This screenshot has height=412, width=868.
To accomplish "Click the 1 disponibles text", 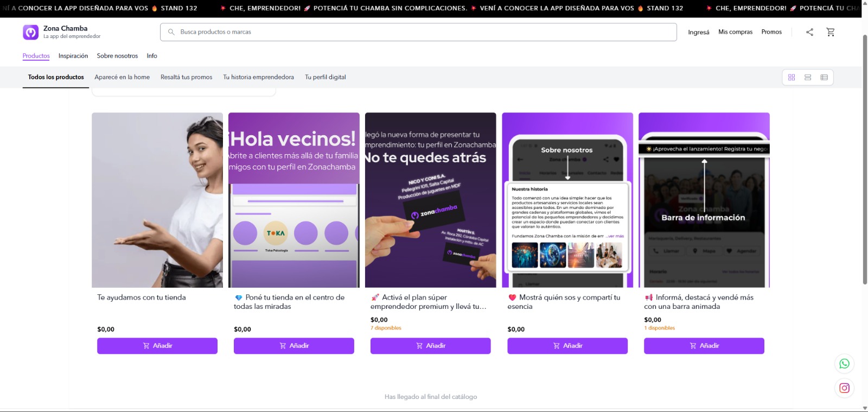I will click(660, 328).
